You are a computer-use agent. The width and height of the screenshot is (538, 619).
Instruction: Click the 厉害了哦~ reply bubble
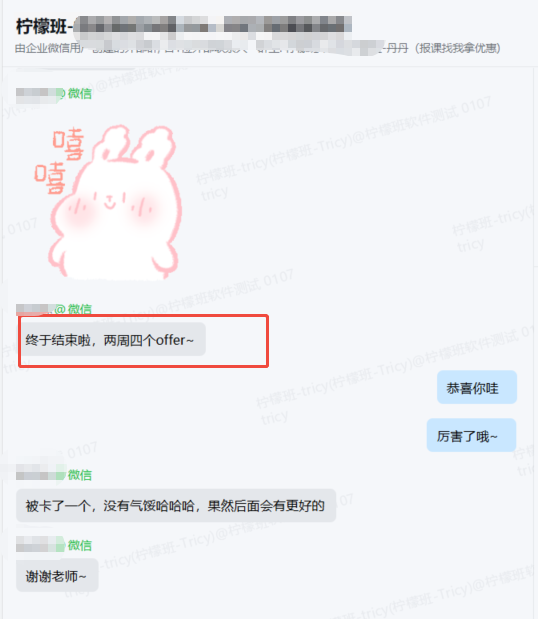click(x=471, y=435)
